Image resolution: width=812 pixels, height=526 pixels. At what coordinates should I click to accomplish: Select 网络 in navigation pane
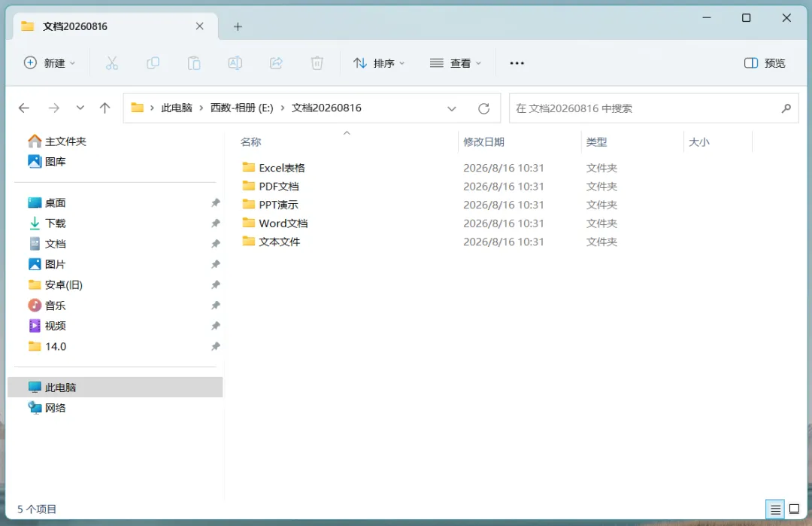coord(47,408)
